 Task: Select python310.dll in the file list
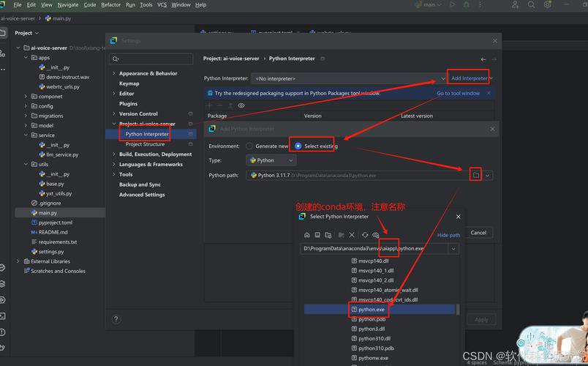(374, 338)
